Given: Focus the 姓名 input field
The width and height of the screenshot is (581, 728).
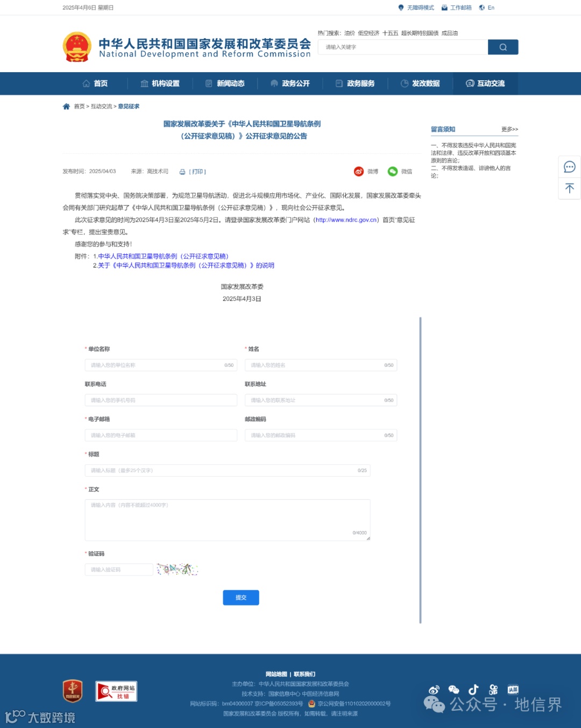Looking at the screenshot, I should pos(321,365).
